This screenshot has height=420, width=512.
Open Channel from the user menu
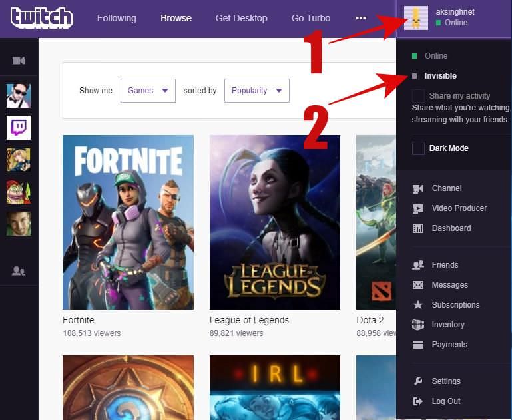point(447,188)
